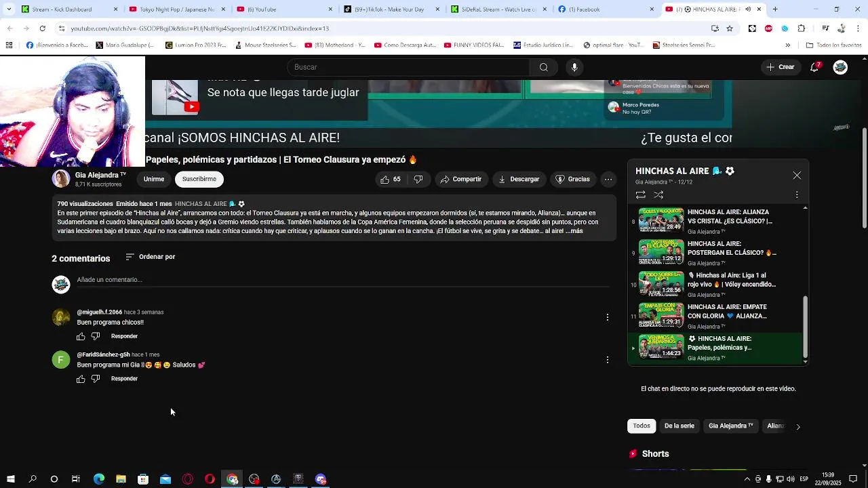Bookmark this page with the star icon

(x=730, y=28)
